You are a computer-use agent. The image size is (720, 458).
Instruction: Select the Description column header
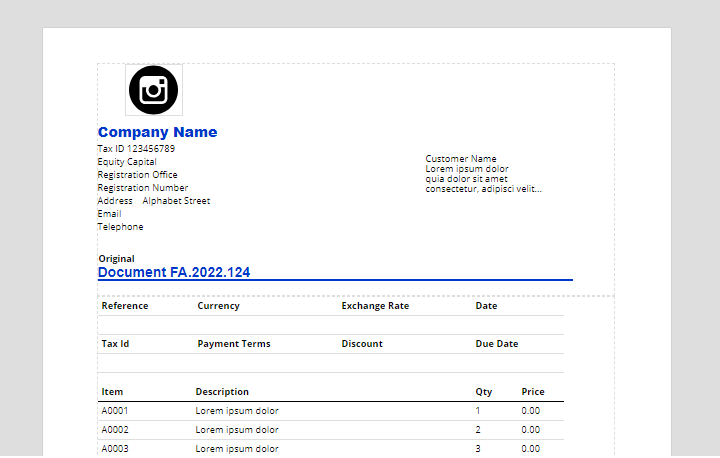[222, 392]
